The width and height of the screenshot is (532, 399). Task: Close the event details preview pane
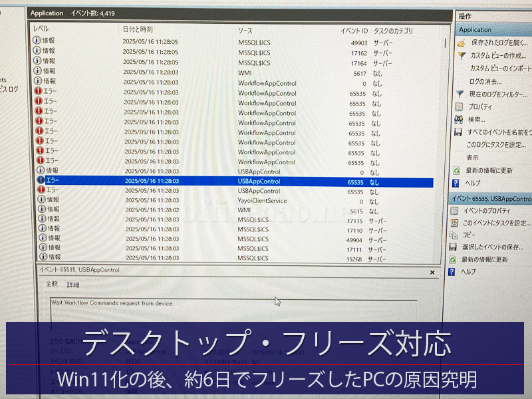click(432, 273)
